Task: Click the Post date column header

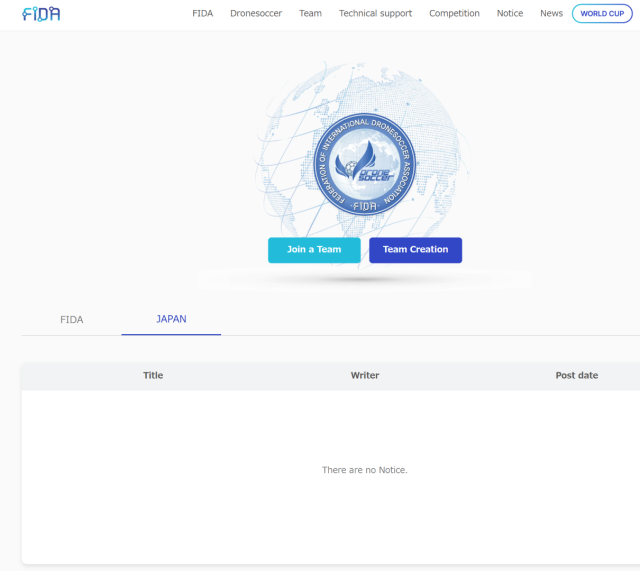Action: [577, 375]
